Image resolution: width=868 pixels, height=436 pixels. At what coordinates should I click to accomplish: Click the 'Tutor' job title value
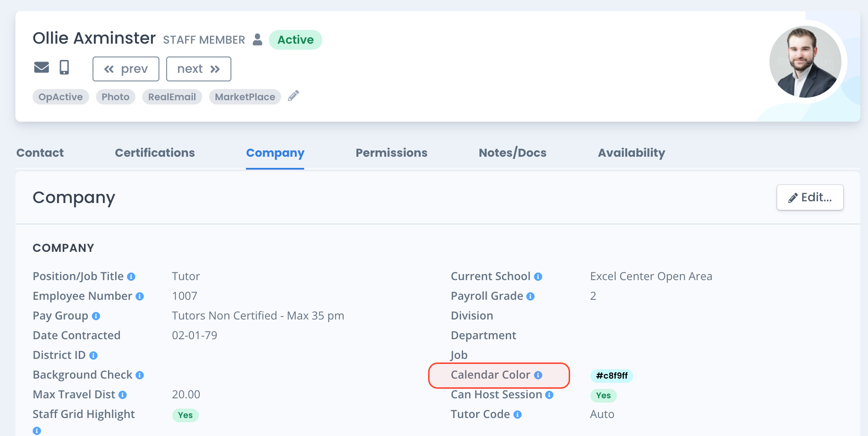coord(186,276)
